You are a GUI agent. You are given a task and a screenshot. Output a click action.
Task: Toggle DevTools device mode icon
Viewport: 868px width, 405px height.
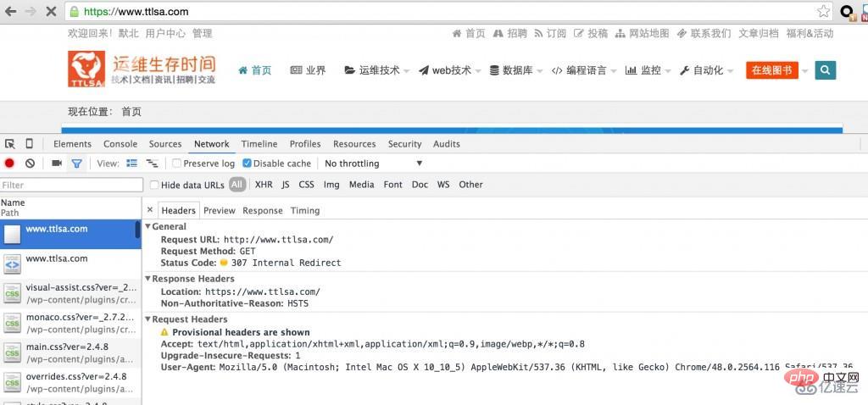[x=30, y=144]
